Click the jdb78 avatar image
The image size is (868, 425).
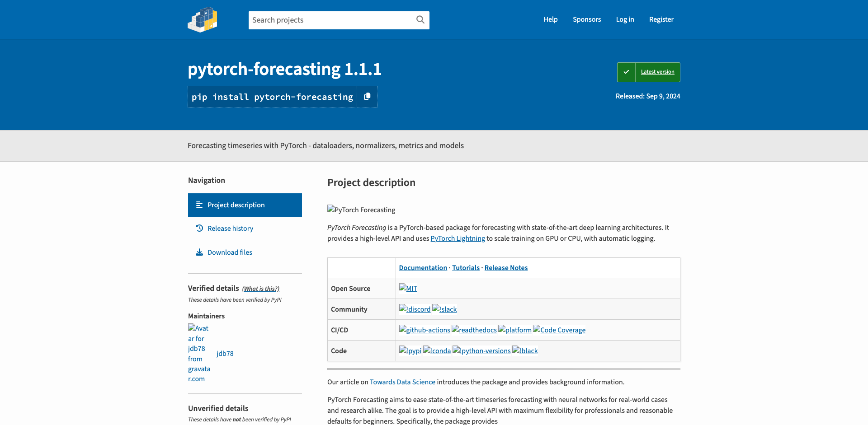click(x=199, y=353)
